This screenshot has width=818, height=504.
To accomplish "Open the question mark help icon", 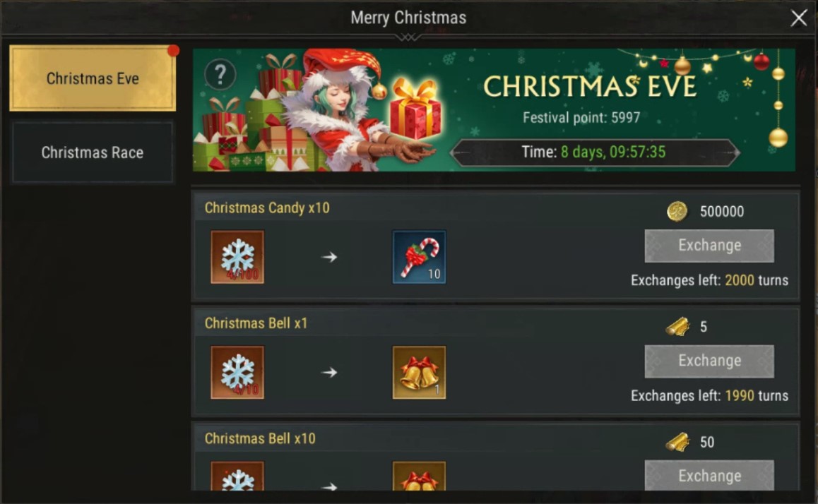I will pos(220,75).
